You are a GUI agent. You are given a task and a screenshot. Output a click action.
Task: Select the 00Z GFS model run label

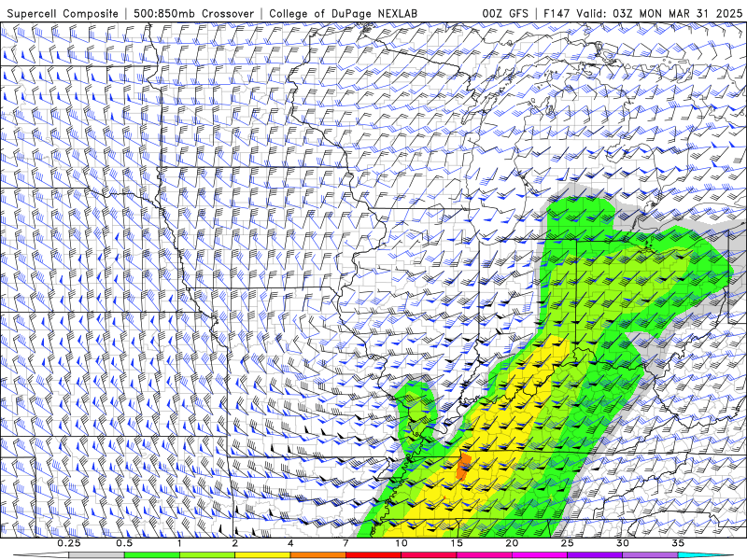[505, 13]
